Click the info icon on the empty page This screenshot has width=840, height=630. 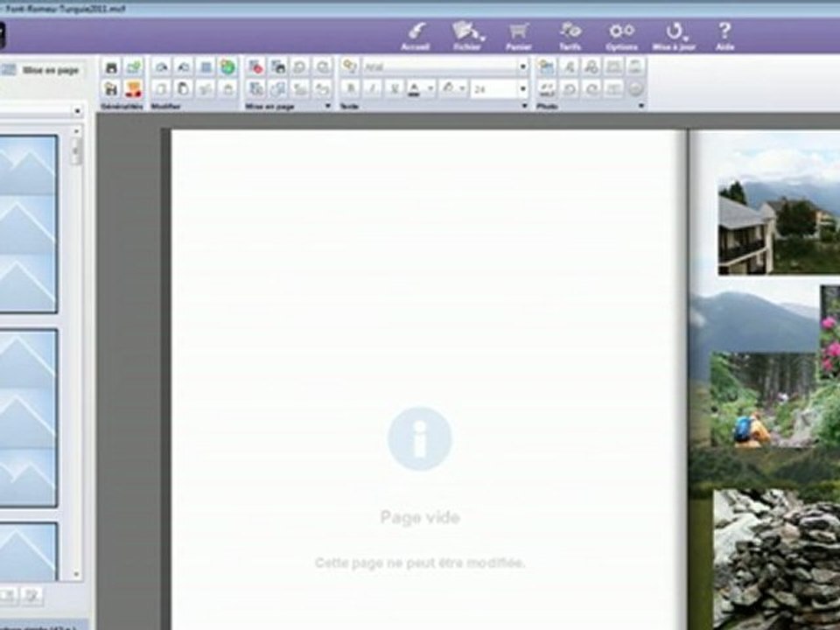click(420, 438)
